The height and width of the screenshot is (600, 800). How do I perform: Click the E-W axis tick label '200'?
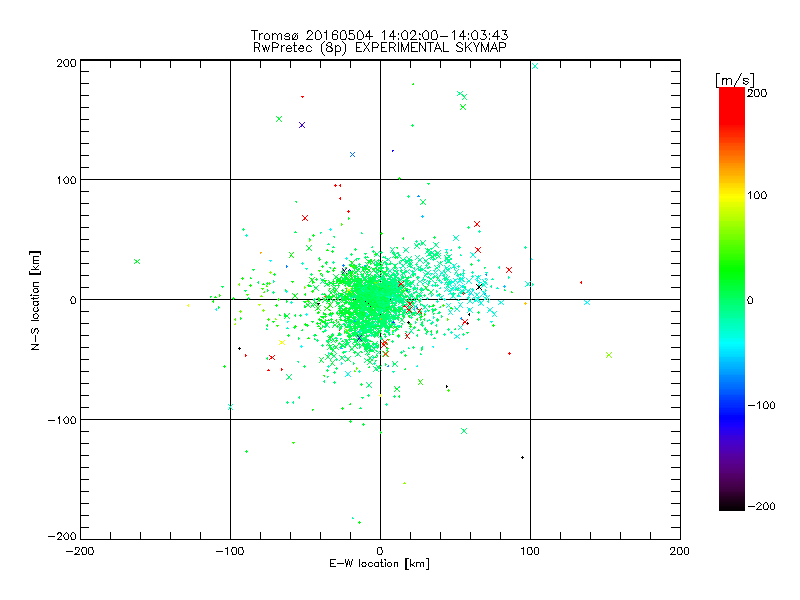tap(680, 551)
